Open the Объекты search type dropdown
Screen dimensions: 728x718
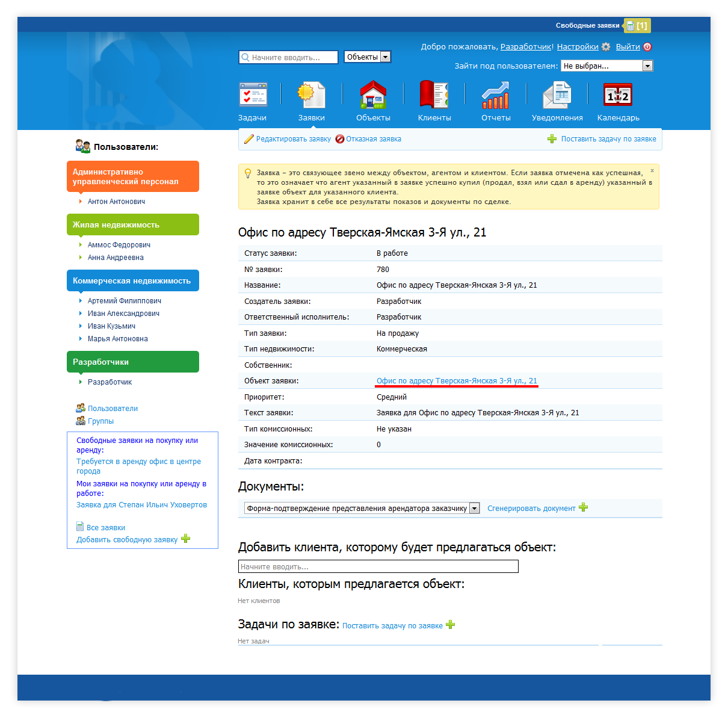pyautogui.click(x=368, y=57)
